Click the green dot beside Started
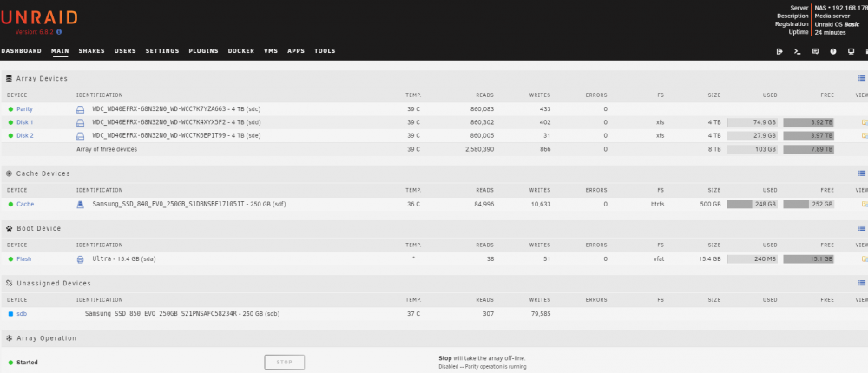 10,363
